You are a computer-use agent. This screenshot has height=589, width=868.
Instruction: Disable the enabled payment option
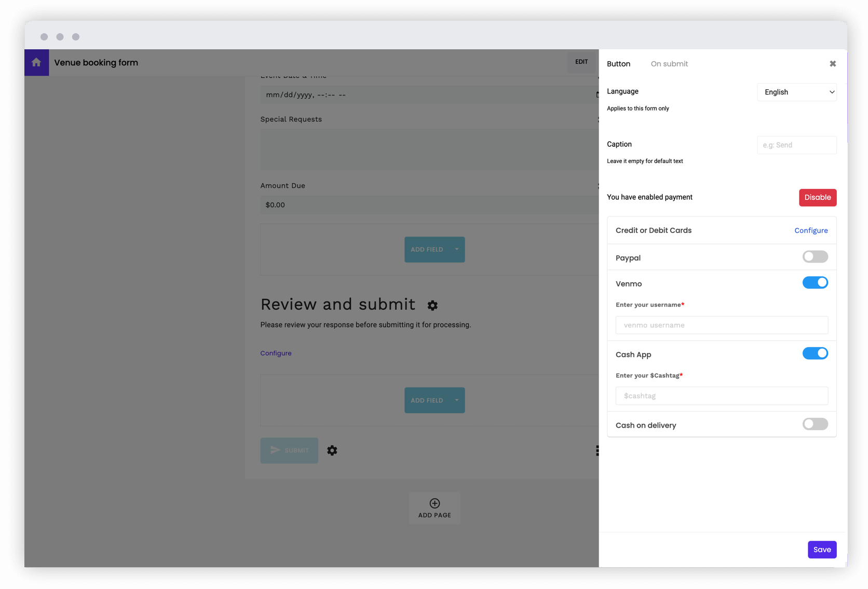tap(818, 197)
